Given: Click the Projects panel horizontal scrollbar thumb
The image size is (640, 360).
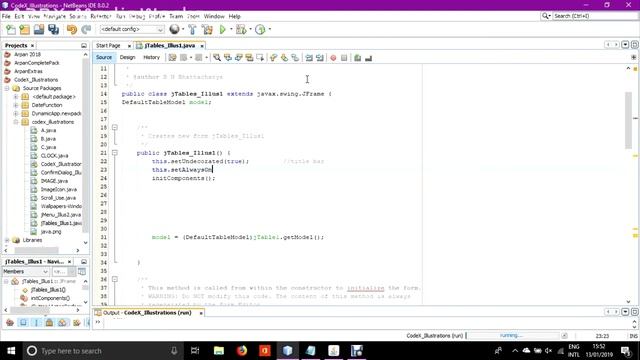Looking at the screenshot, I should [36, 250].
